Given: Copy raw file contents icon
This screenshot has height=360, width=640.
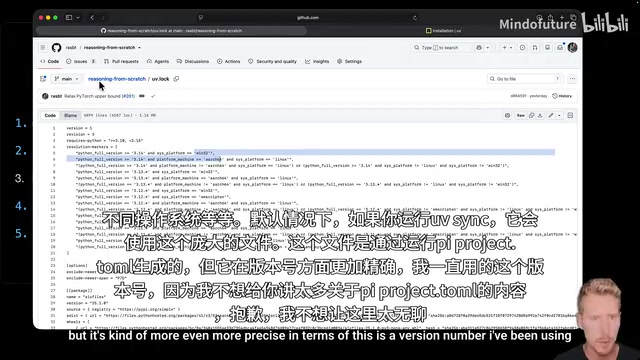Looking at the screenshot, I should click(x=531, y=116).
